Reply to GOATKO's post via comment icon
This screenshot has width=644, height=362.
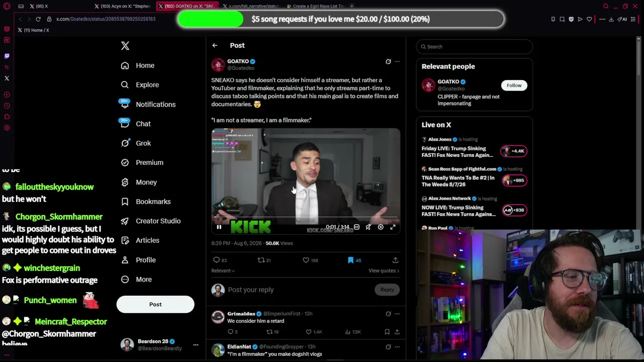(217, 260)
